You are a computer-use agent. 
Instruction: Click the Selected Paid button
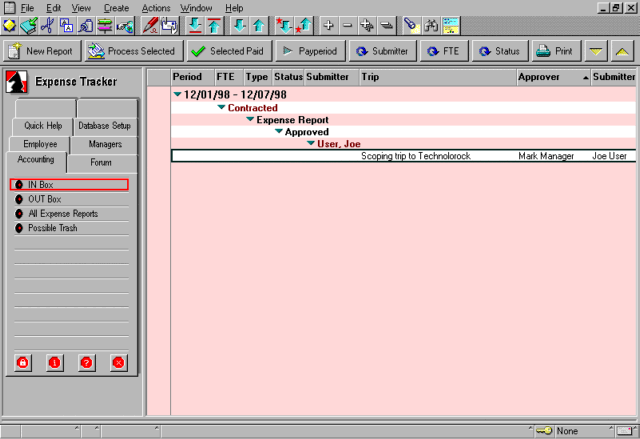[x=229, y=51]
